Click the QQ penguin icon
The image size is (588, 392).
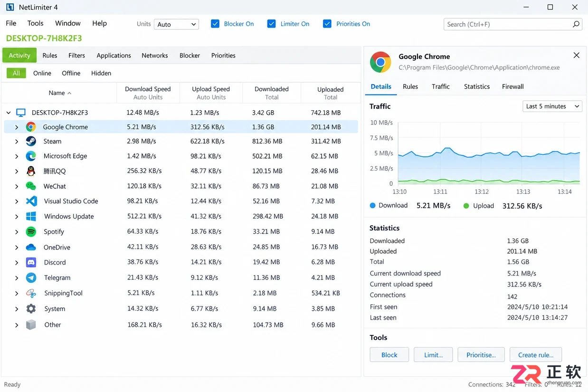[x=31, y=171]
